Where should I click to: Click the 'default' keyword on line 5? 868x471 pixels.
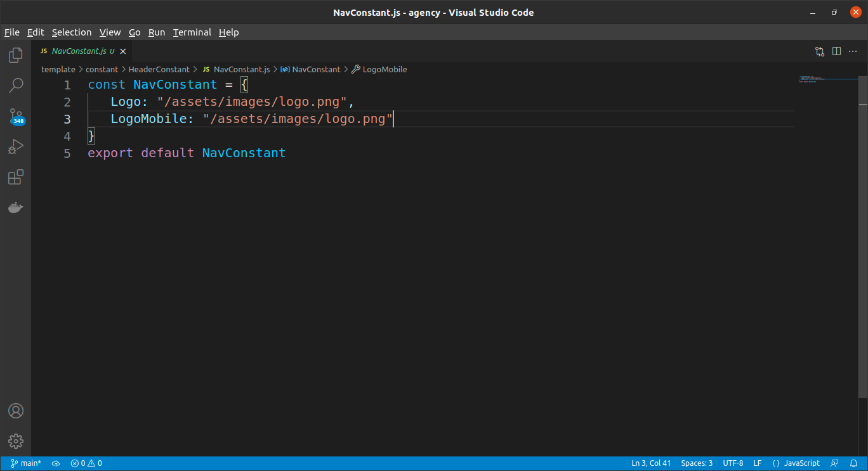[168, 153]
